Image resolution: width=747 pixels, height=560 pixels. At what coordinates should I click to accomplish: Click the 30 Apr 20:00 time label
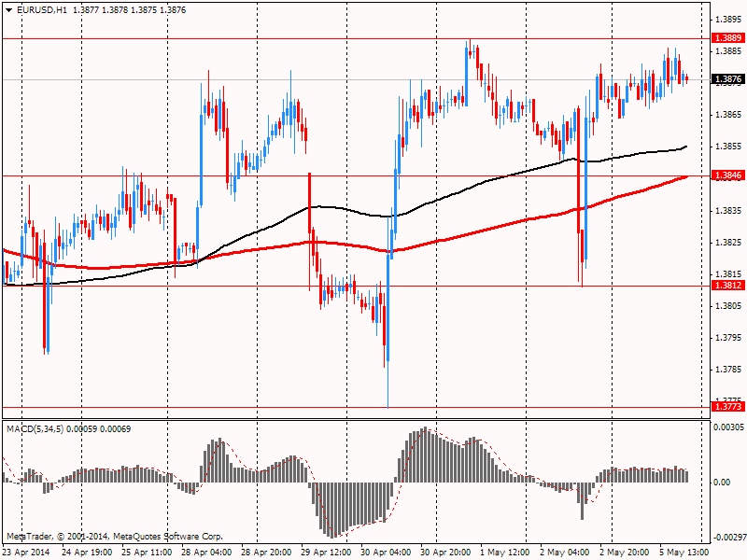pyautogui.click(x=446, y=553)
